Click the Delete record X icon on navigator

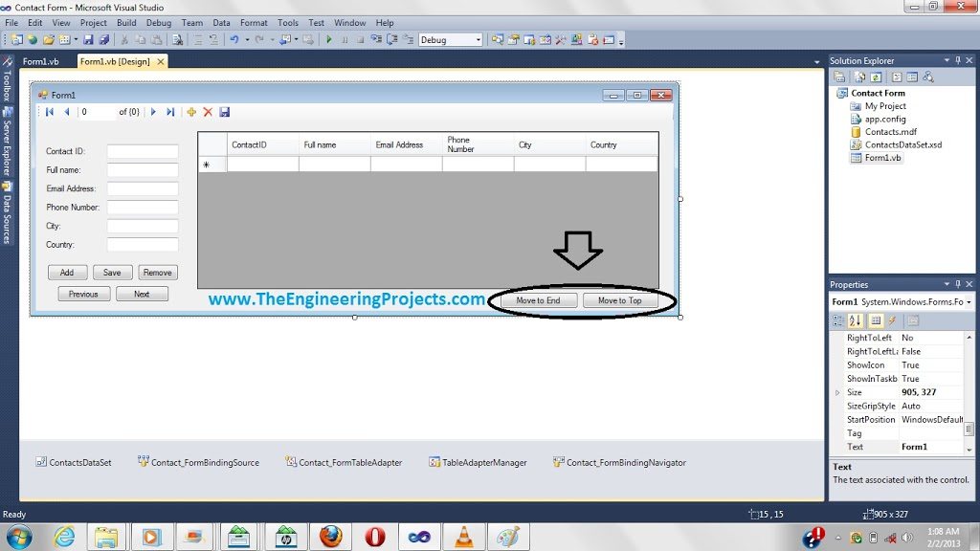point(209,112)
